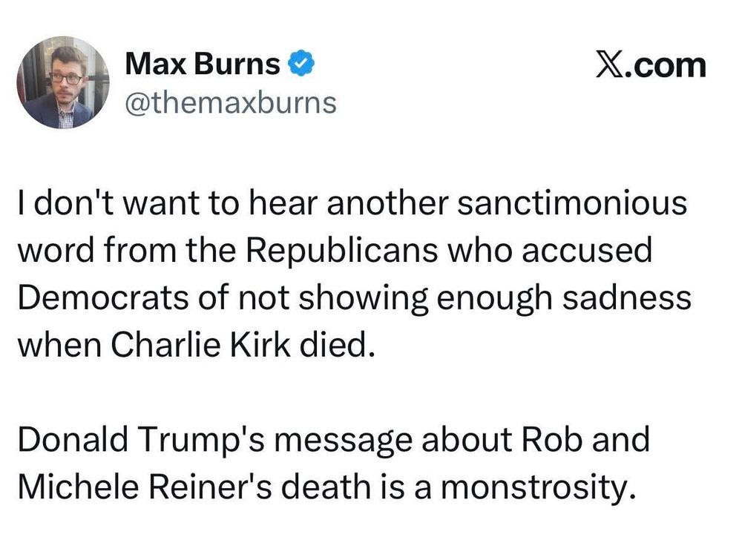Click the X logo glyph in X.com

[x=610, y=65]
